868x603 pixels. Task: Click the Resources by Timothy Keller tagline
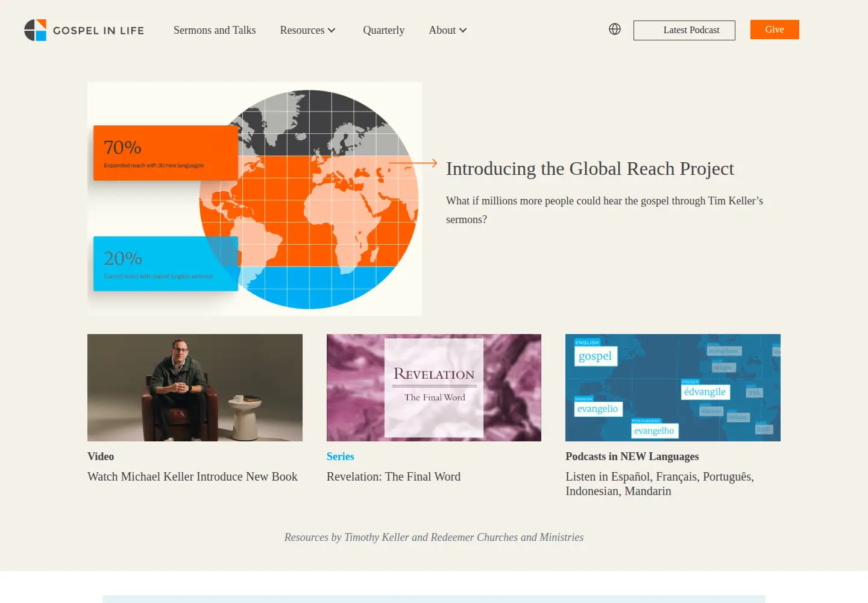(x=434, y=537)
